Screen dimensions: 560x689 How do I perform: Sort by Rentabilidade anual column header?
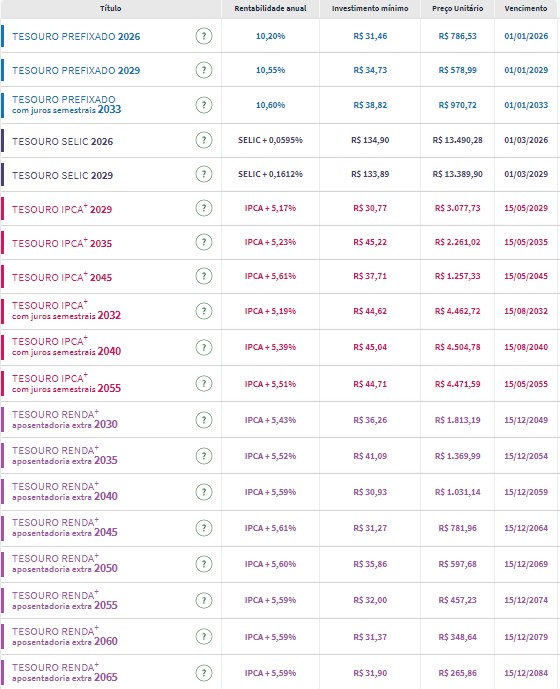(x=270, y=8)
